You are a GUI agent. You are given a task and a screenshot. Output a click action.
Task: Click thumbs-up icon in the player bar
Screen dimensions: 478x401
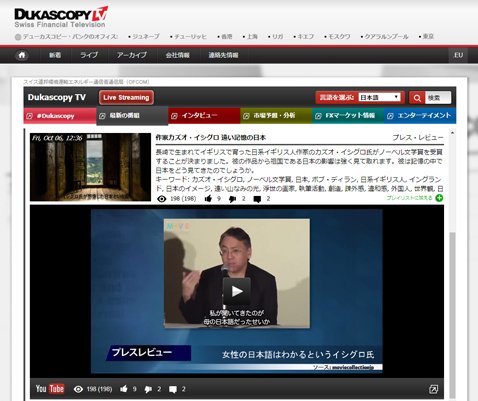pos(124,389)
